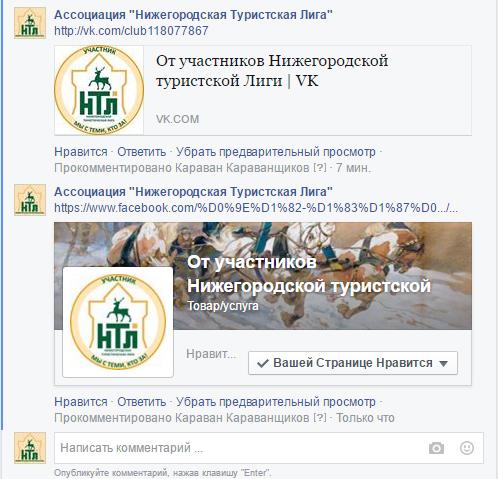Click Нравится under the second comment
Screen dimensions: 498x479
(x=81, y=402)
